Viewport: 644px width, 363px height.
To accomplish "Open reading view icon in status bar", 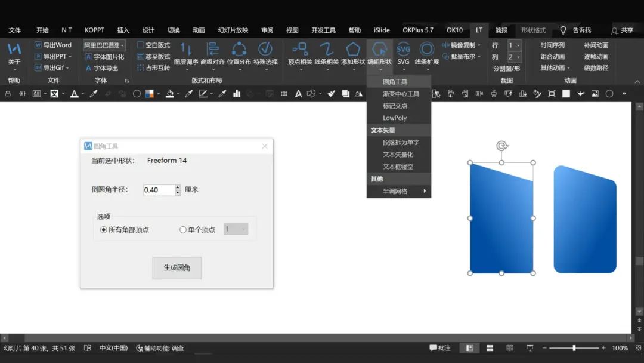I will coord(510,348).
